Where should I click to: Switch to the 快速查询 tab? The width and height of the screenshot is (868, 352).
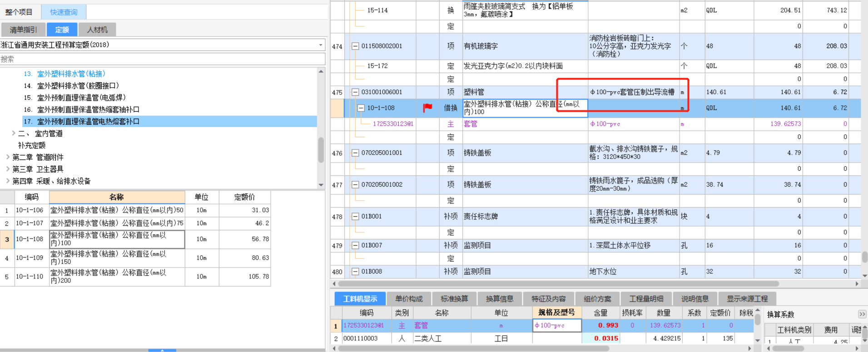pos(64,12)
